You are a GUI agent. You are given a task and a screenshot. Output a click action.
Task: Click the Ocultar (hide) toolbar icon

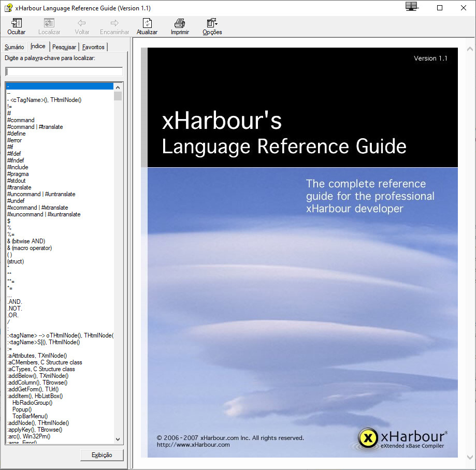coord(17,23)
